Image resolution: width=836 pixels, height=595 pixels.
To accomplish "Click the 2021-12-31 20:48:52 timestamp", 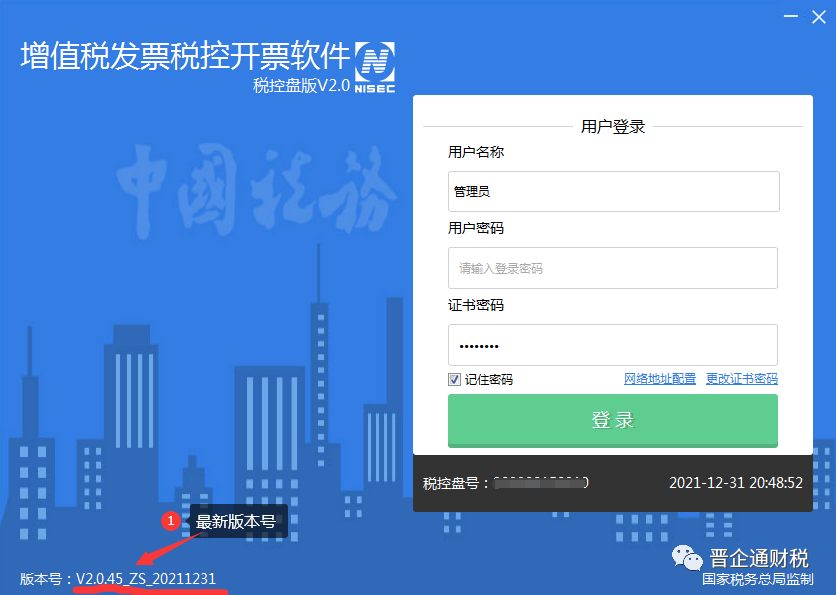I will (x=736, y=483).
